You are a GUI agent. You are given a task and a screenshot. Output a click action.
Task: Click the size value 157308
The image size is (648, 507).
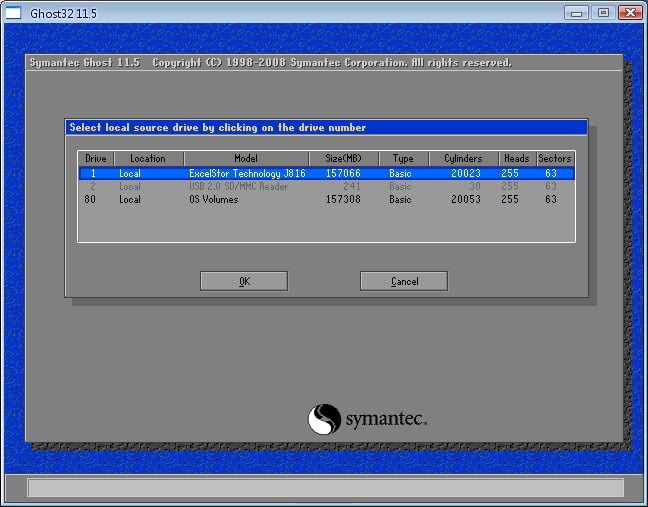(343, 199)
